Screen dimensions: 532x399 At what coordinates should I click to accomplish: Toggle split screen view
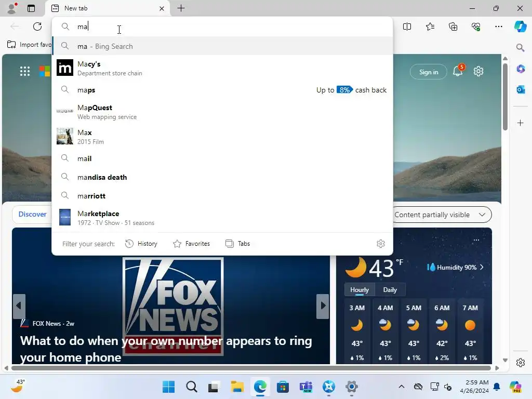(x=407, y=26)
